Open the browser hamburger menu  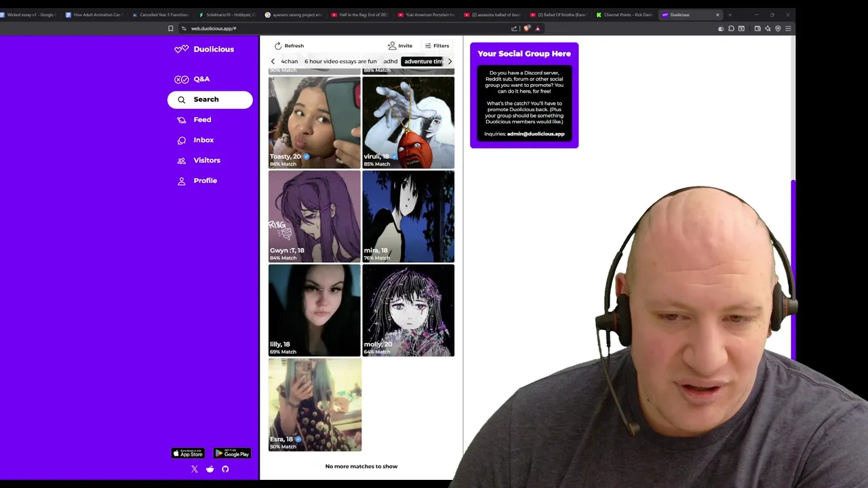click(x=788, y=28)
